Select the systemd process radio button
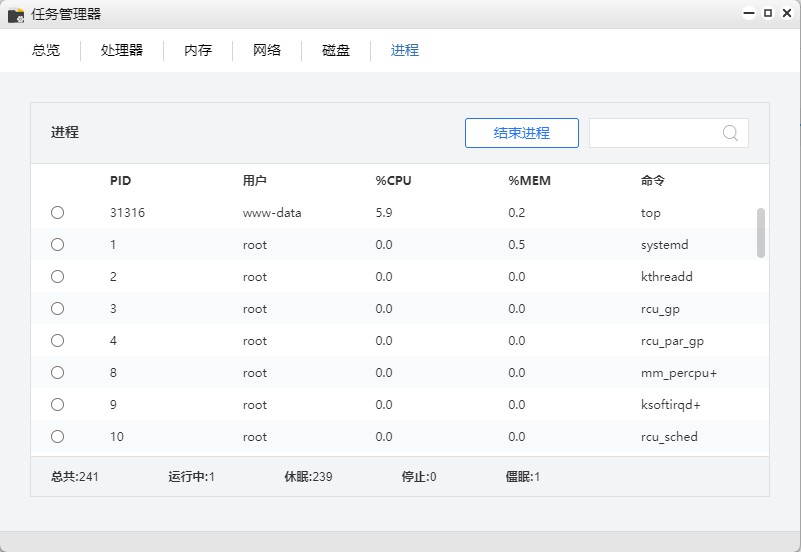801x552 pixels. pyautogui.click(x=57, y=245)
